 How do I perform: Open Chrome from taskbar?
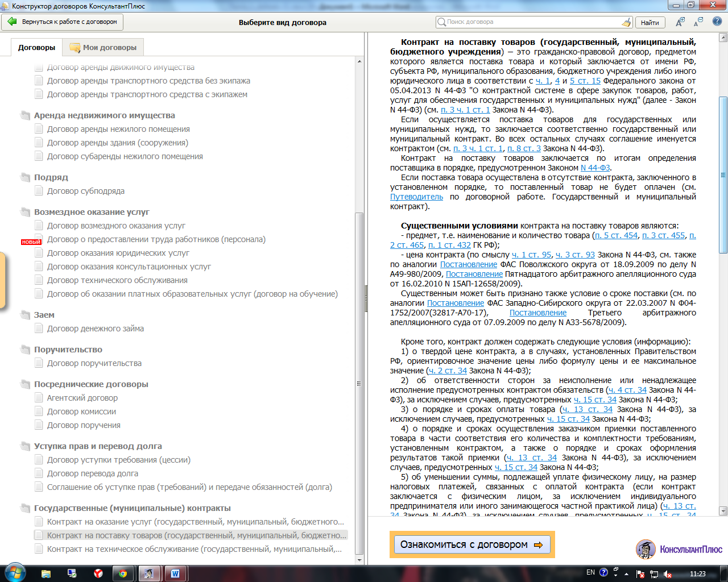(x=123, y=573)
